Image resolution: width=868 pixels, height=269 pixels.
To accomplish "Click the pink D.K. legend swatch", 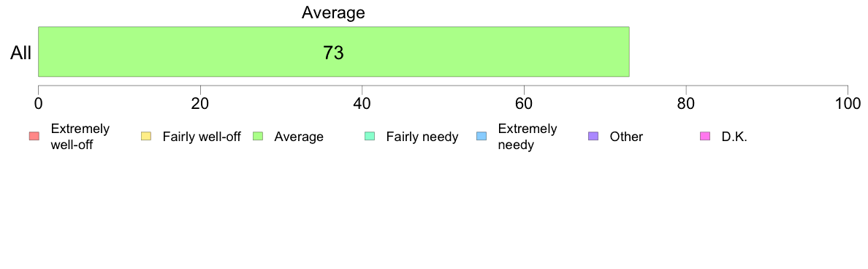I will tap(705, 136).
